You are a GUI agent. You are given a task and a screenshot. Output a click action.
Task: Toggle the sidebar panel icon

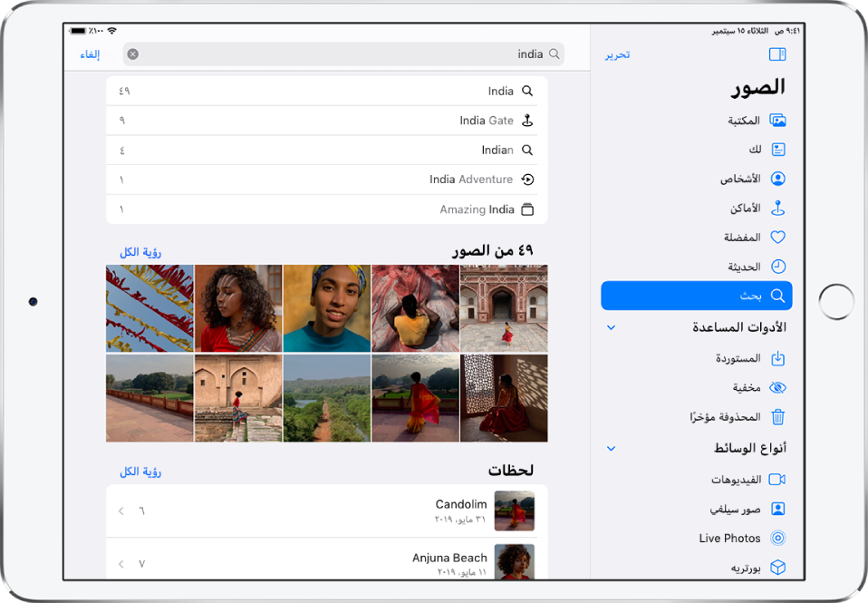[x=777, y=54]
